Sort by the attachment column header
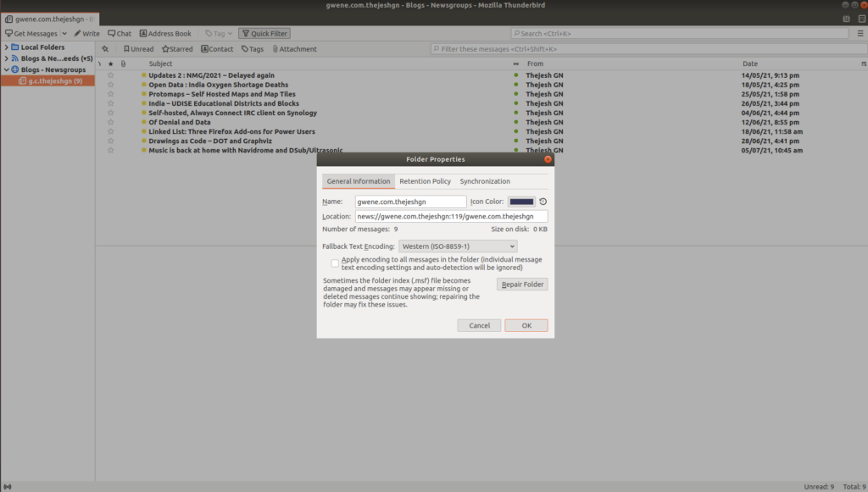The width and height of the screenshot is (868, 492). 123,64
